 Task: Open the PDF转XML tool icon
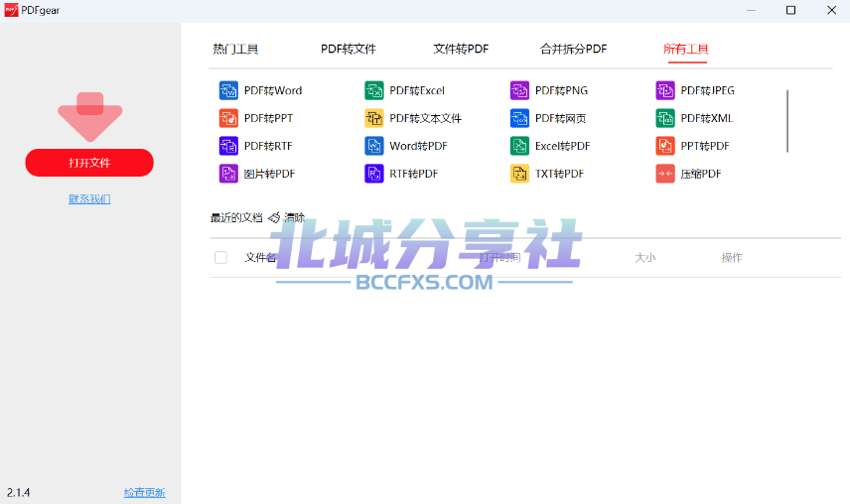[x=665, y=118]
